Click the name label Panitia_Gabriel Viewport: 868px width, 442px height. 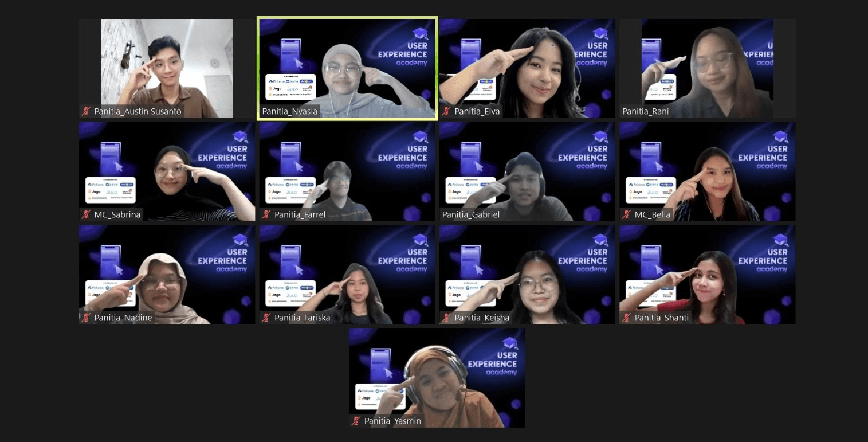pos(471,214)
